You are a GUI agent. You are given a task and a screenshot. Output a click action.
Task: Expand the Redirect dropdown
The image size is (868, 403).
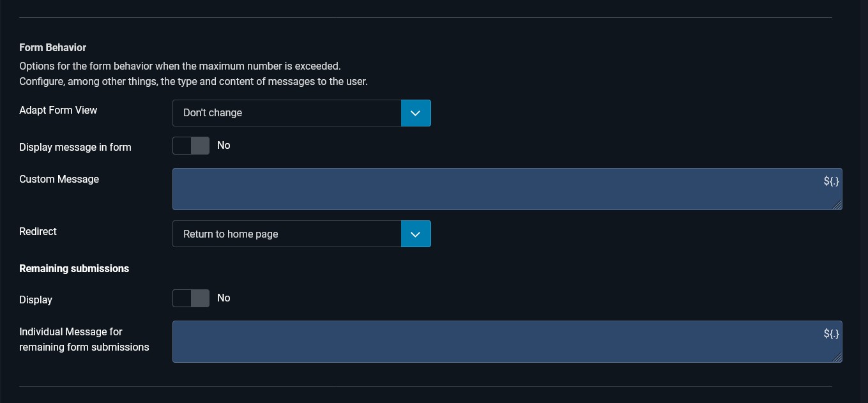(287, 234)
